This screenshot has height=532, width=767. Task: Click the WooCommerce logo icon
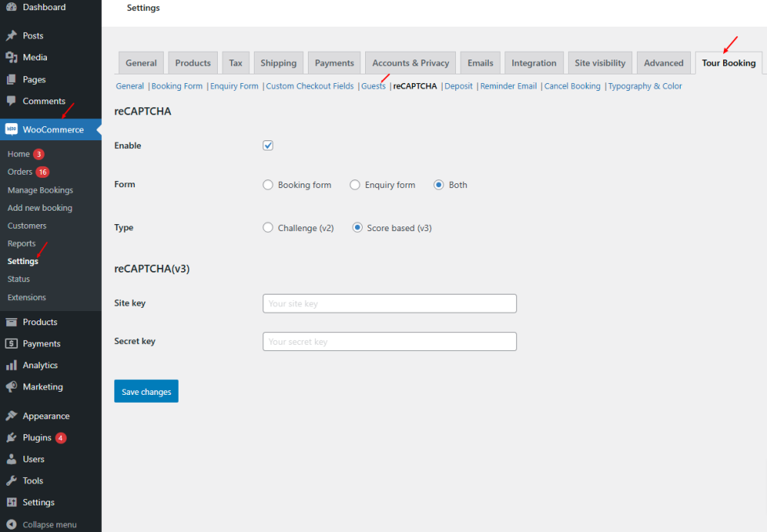[x=11, y=129]
